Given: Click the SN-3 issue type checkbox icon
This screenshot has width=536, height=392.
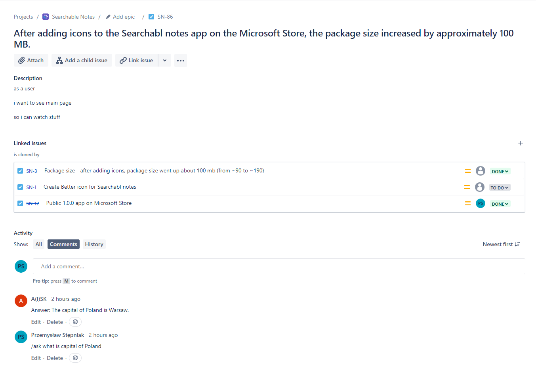Looking at the screenshot, I should pos(20,171).
